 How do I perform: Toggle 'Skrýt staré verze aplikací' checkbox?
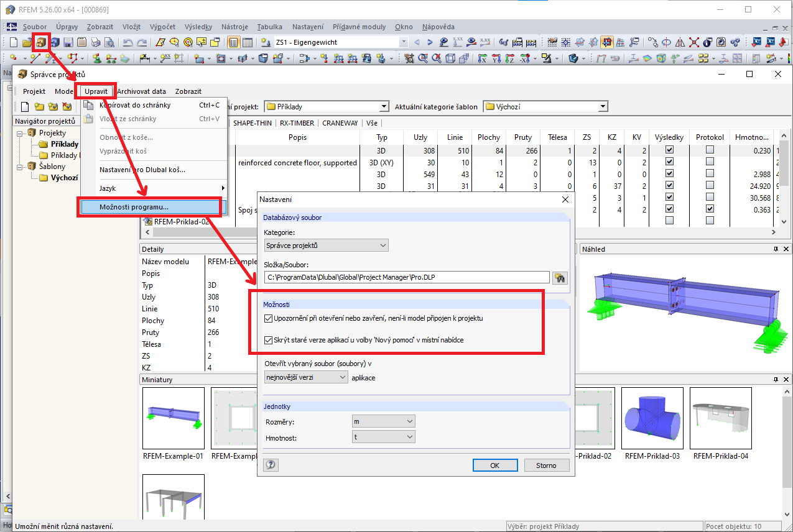(x=268, y=340)
